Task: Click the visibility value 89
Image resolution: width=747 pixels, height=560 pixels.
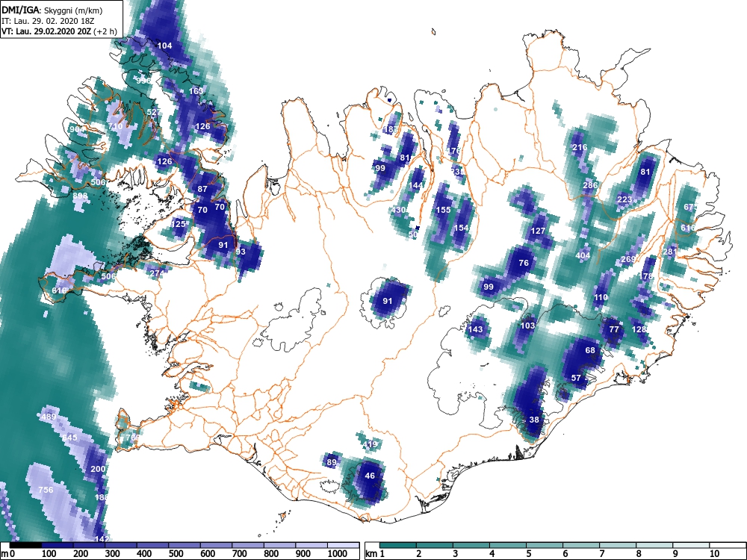Action: [332, 462]
